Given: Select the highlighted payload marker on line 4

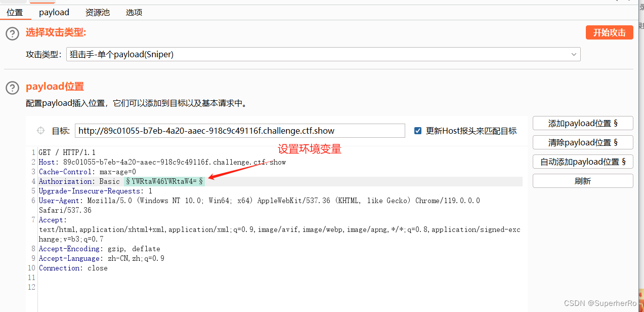Looking at the screenshot, I should pyautogui.click(x=164, y=181).
